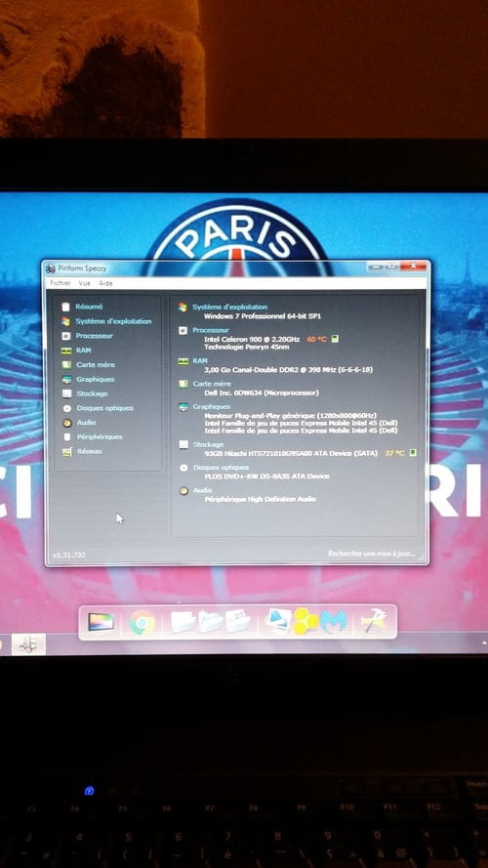Select Carte mère in the sidebar
The height and width of the screenshot is (868, 488).
click(x=96, y=365)
